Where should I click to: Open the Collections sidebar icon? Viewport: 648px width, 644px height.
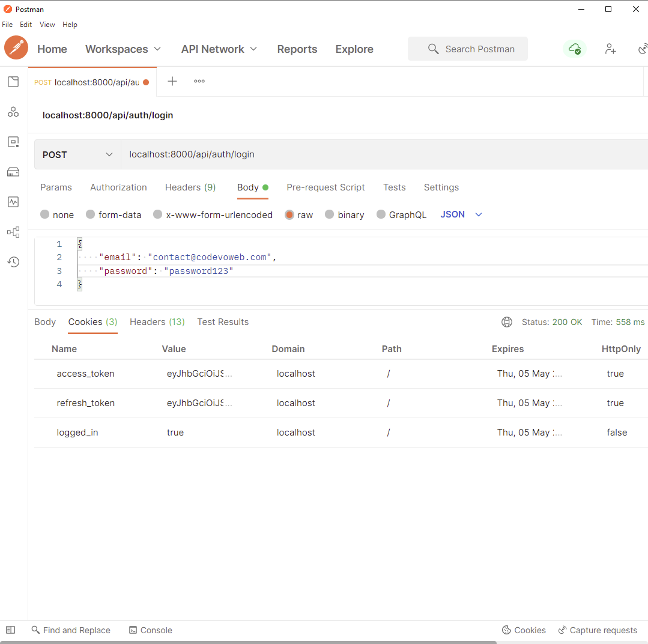[x=13, y=82]
